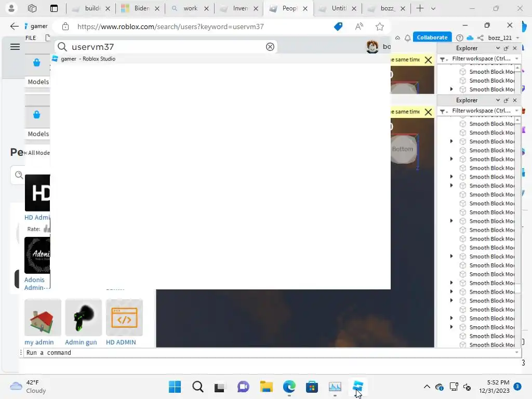Open the Roblox avatar profile picture
Screen dimensions: 532x399
tap(372, 47)
